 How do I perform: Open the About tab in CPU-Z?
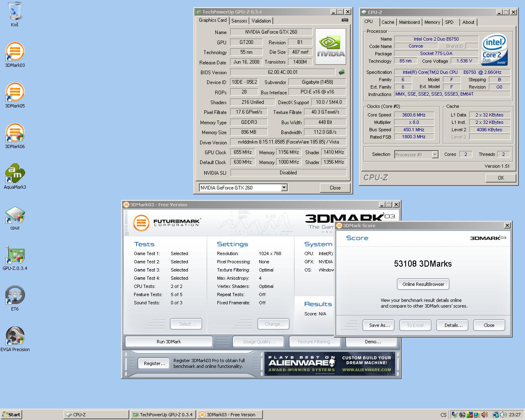tap(468, 22)
